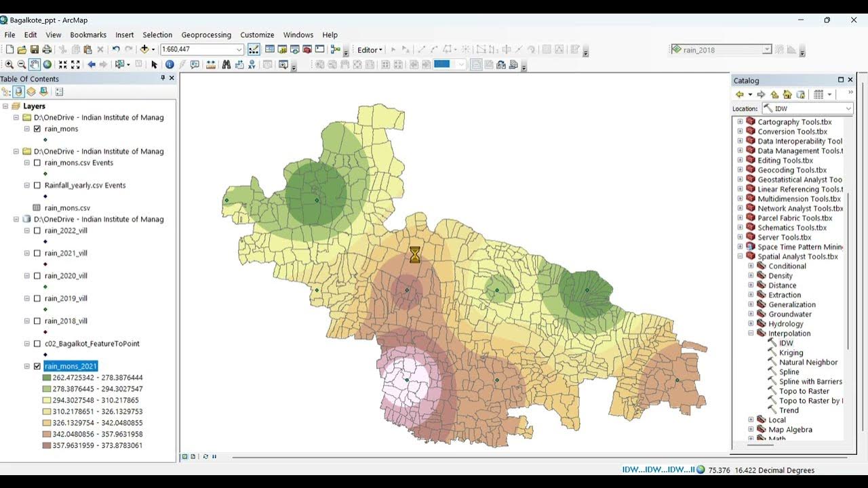Select the Zoom In tool
The height and width of the screenshot is (488, 868).
coord(9,64)
